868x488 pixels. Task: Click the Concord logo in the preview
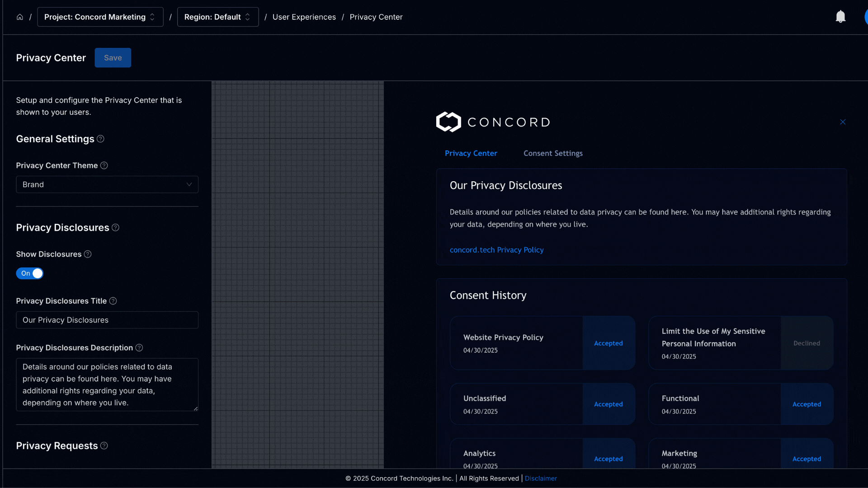[492, 122]
